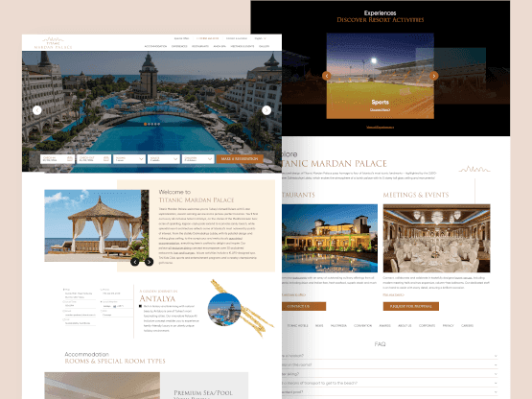Expand the third FAQ question chevron
The height and width of the screenshot is (399, 532).
tap(496, 374)
